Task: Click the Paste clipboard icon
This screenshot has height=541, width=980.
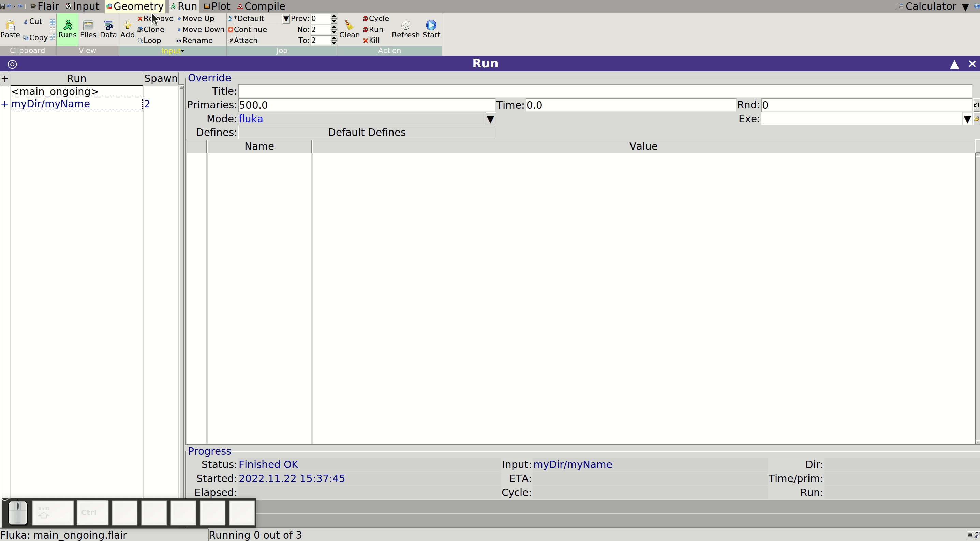Action: [10, 25]
